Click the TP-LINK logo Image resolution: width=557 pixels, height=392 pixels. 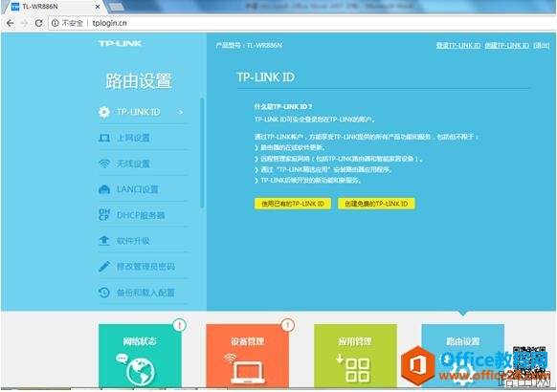(120, 44)
